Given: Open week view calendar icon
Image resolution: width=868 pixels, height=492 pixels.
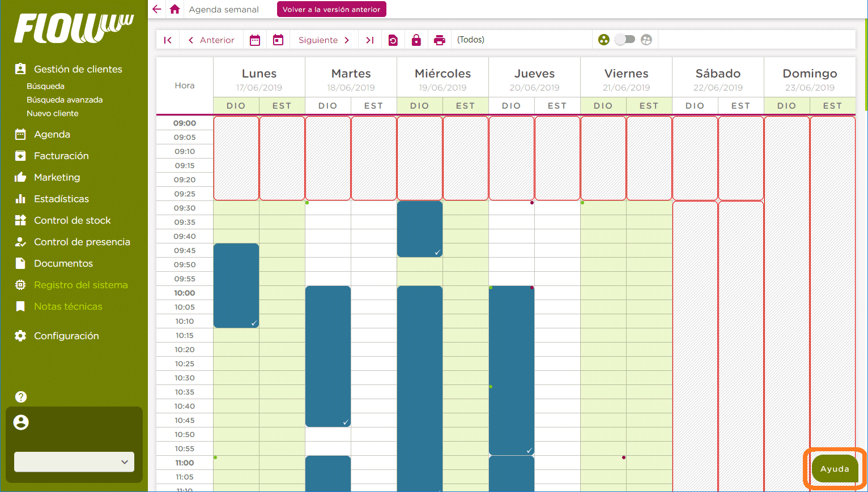Looking at the screenshot, I should coord(255,40).
